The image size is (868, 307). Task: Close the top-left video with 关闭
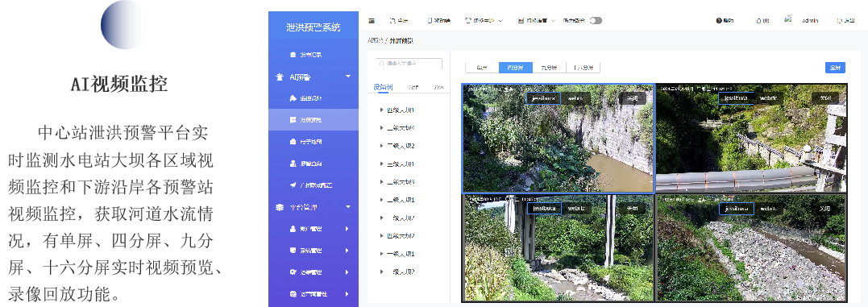[x=632, y=98]
